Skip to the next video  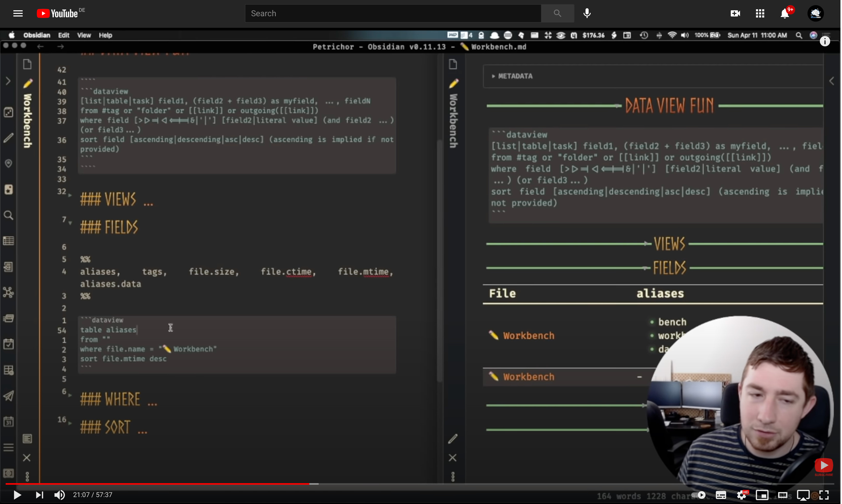tap(39, 495)
